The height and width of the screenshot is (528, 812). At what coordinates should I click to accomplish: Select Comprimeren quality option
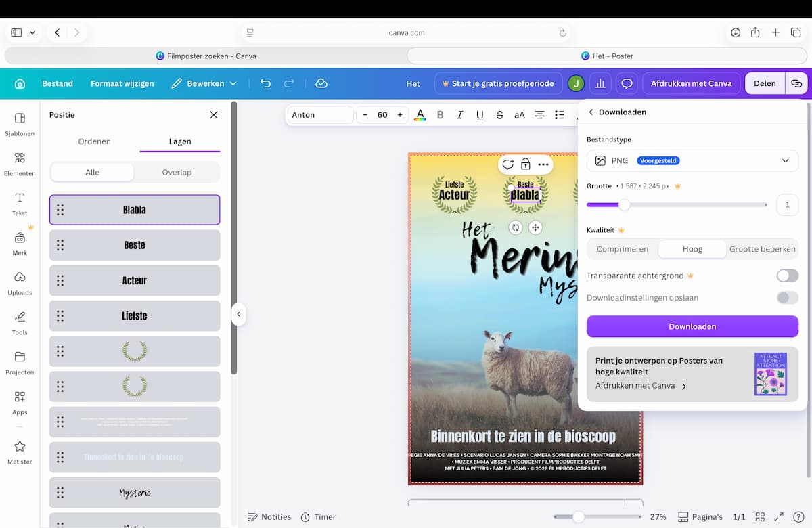coord(623,249)
